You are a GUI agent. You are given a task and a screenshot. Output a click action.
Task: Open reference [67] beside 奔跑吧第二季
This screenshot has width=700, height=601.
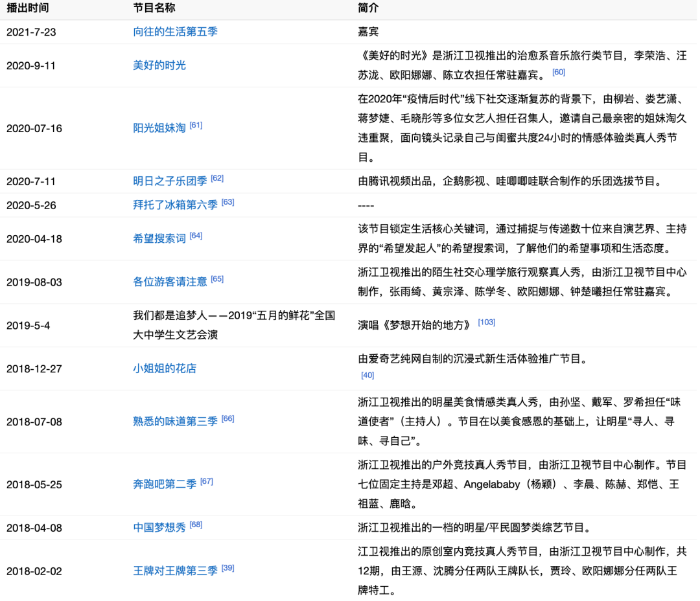click(206, 482)
